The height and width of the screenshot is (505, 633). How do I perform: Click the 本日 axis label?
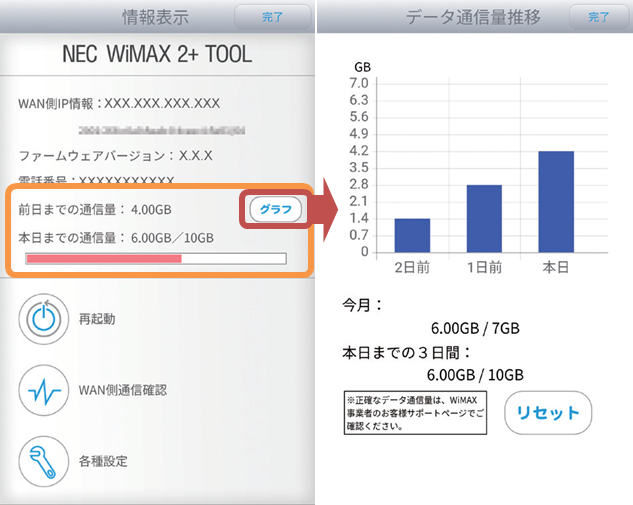(556, 267)
